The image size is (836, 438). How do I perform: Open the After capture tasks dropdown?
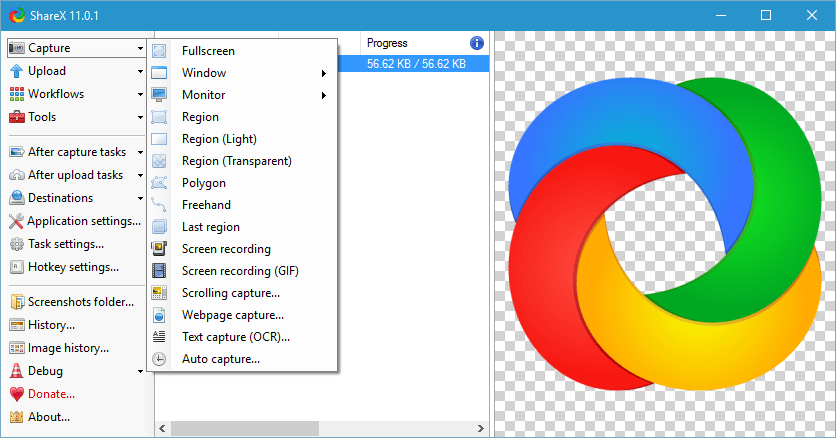76,152
